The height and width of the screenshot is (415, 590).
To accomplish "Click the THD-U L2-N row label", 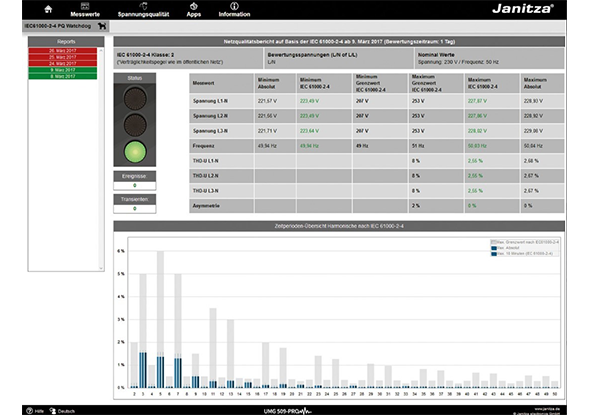I will (205, 176).
